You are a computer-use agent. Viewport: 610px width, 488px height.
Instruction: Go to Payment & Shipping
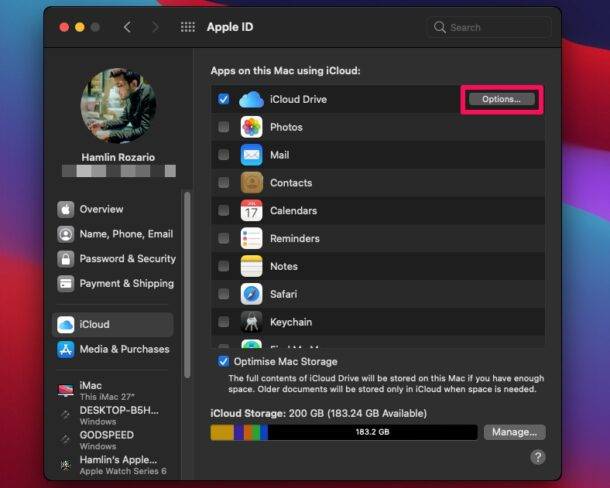point(113,284)
